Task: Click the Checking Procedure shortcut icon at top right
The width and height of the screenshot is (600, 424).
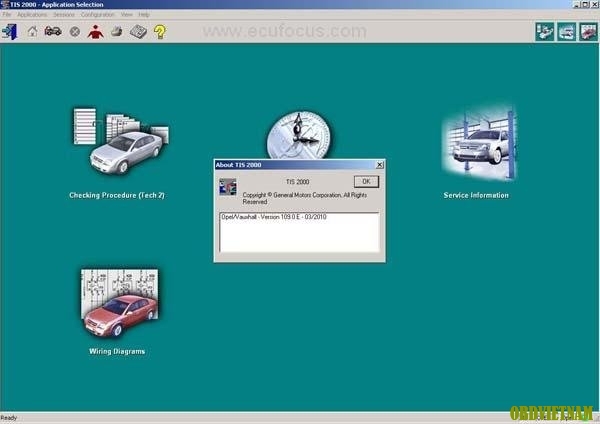Action: 545,31
